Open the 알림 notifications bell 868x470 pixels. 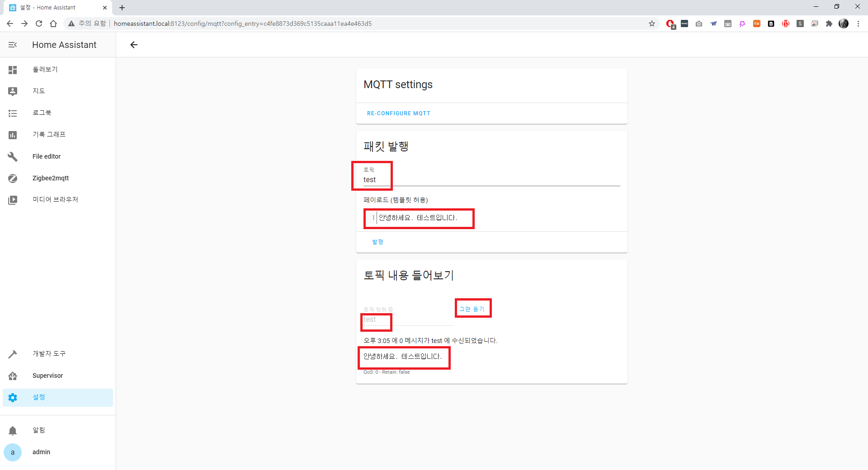(x=13, y=430)
